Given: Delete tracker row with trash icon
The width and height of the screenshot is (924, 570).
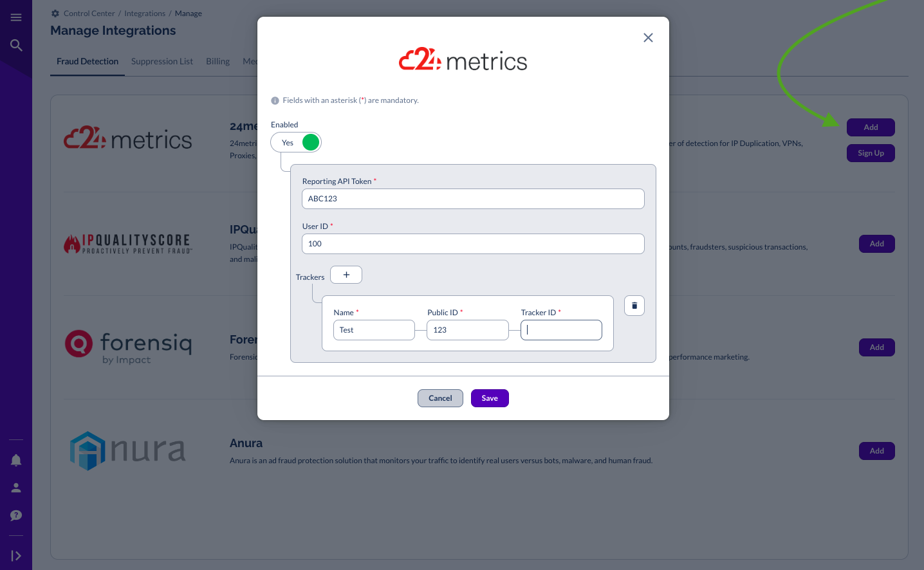Looking at the screenshot, I should click(x=634, y=306).
